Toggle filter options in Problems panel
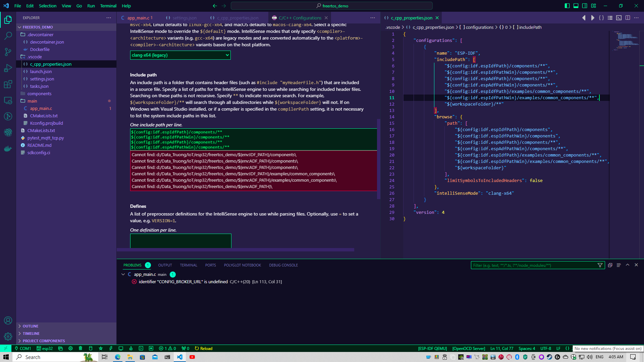This screenshot has height=362, width=644. point(600,265)
